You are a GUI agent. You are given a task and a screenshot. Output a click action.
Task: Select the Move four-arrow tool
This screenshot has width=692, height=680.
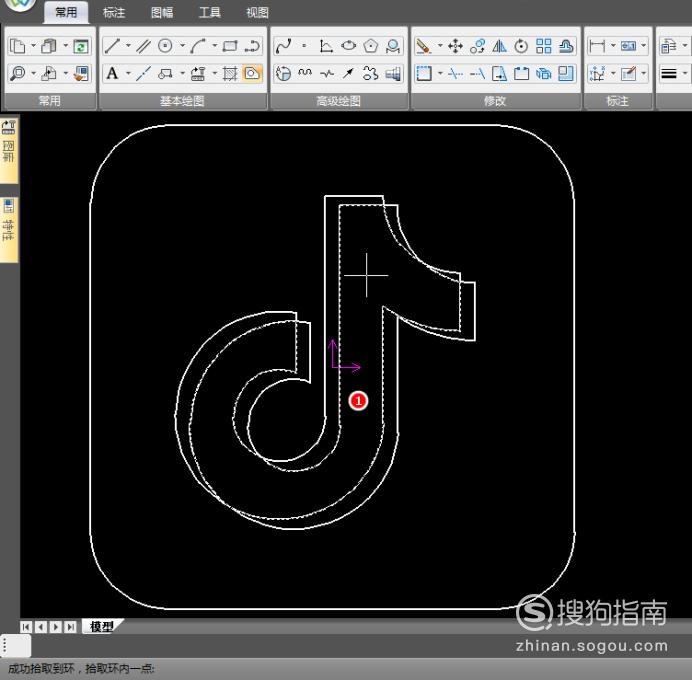tap(455, 46)
